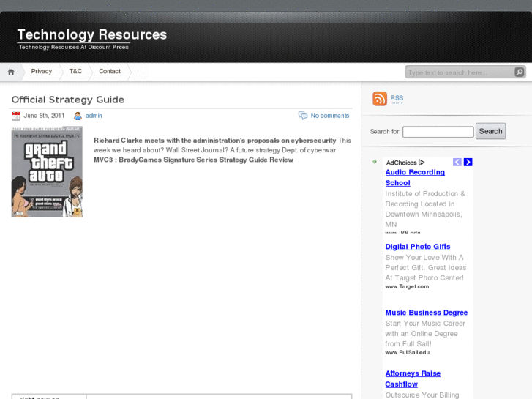Focus the 'Type text to search here' field

pyautogui.click(x=460, y=72)
